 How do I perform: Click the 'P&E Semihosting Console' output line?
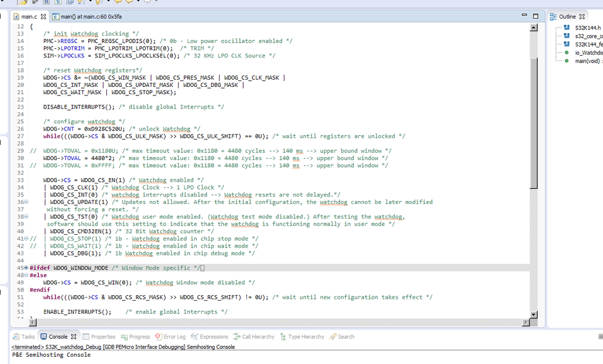pos(51,355)
